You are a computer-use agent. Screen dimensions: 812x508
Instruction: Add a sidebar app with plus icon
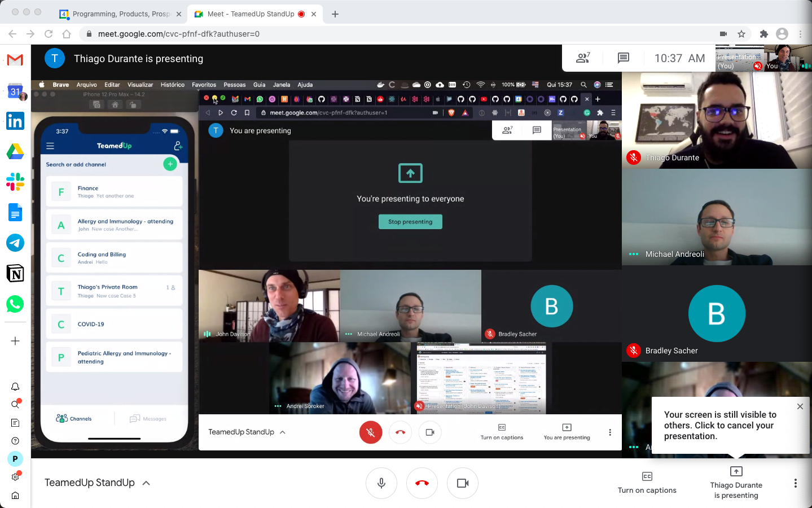15,341
